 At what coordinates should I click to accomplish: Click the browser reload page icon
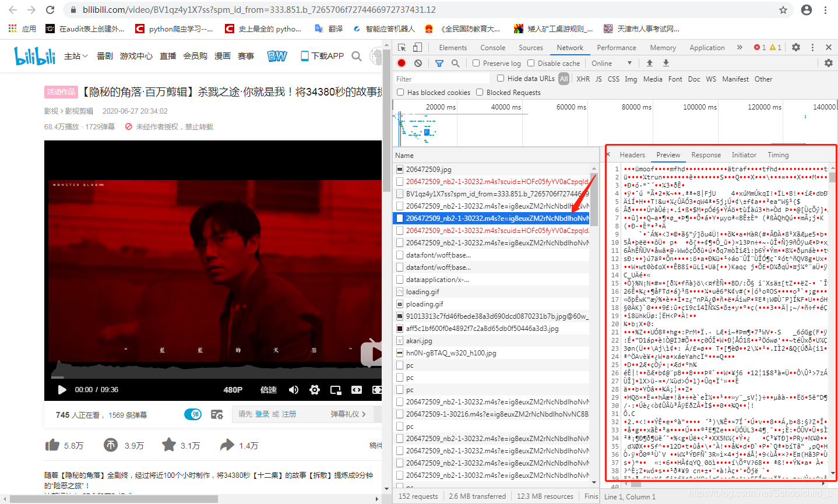(50, 10)
